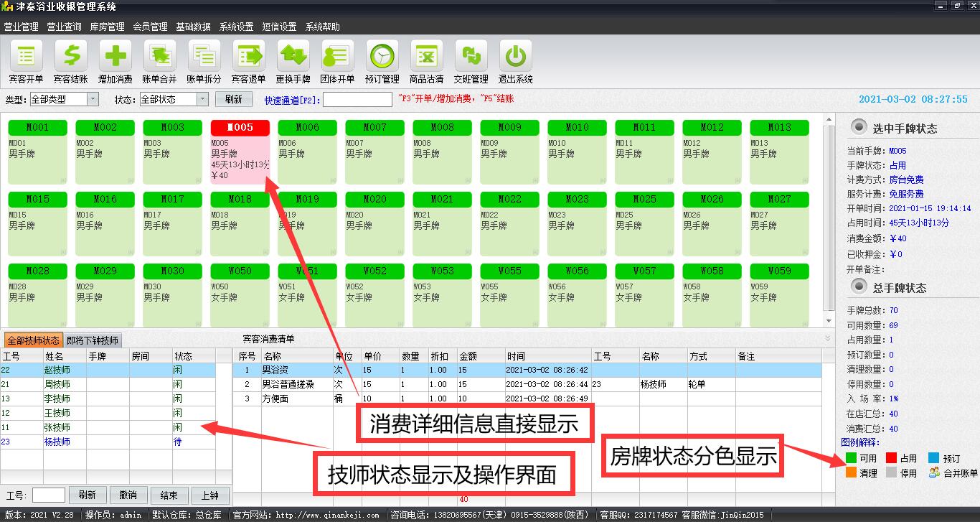The image size is (980, 522).
Task: Open the 会员管理 menu
Action: (x=150, y=27)
